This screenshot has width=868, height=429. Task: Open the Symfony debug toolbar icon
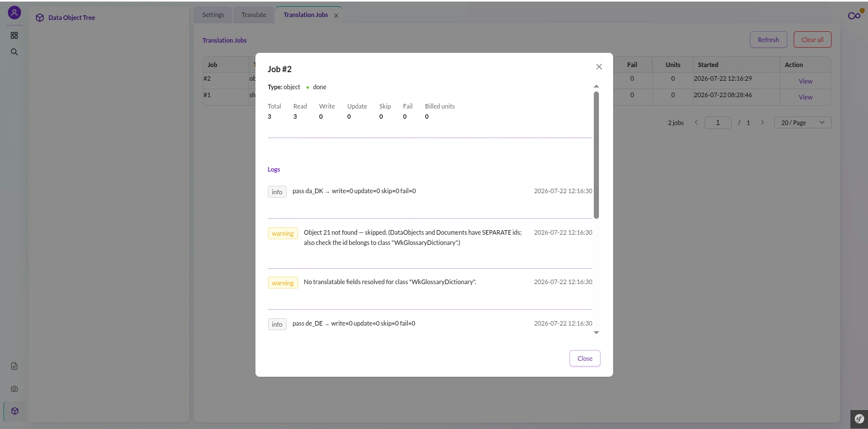(x=859, y=419)
